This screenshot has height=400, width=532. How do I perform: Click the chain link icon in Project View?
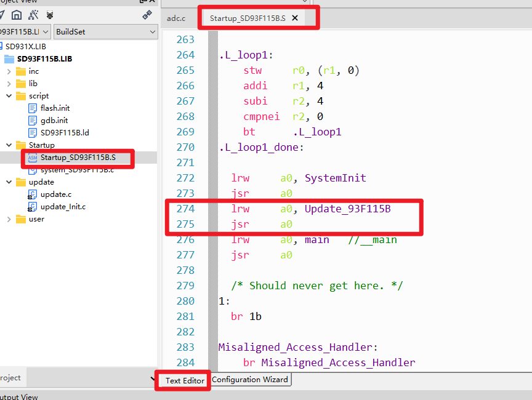pyautogui.click(x=147, y=14)
